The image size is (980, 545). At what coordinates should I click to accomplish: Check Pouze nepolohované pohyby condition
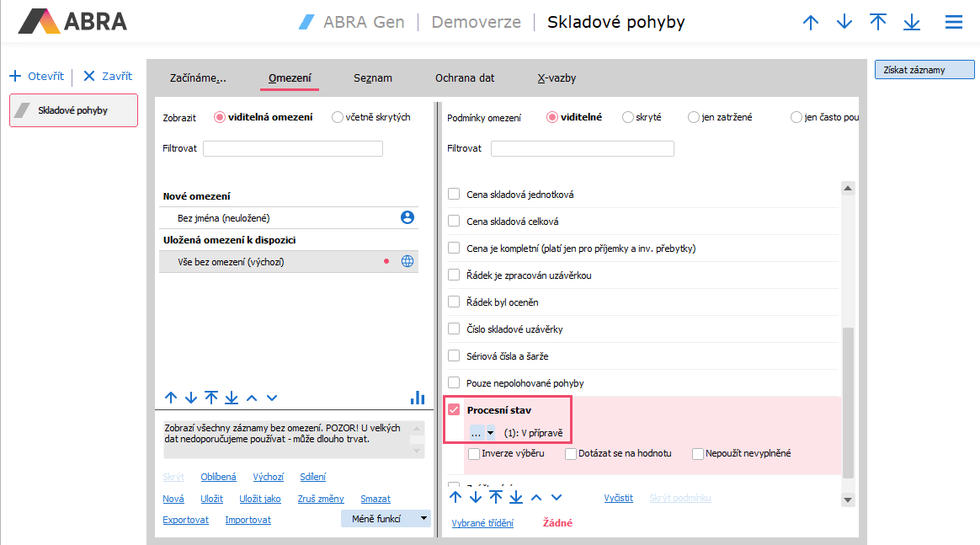click(x=455, y=383)
